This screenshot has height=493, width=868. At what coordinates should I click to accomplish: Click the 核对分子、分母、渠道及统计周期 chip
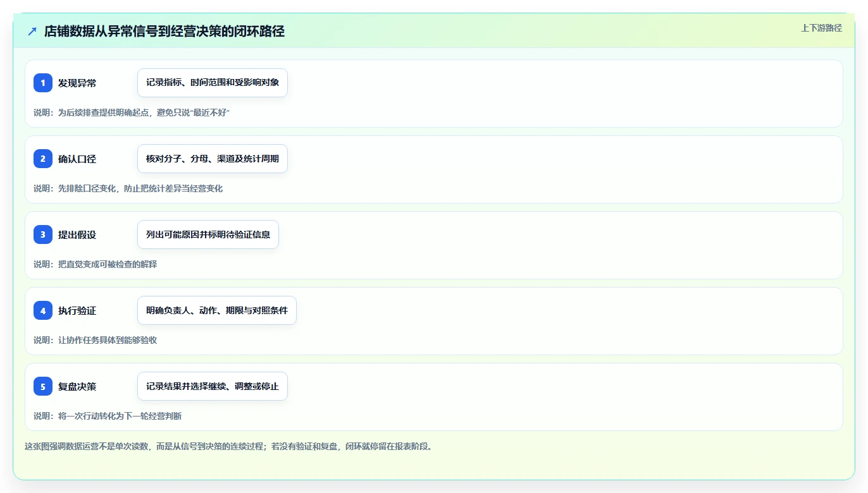click(x=213, y=159)
